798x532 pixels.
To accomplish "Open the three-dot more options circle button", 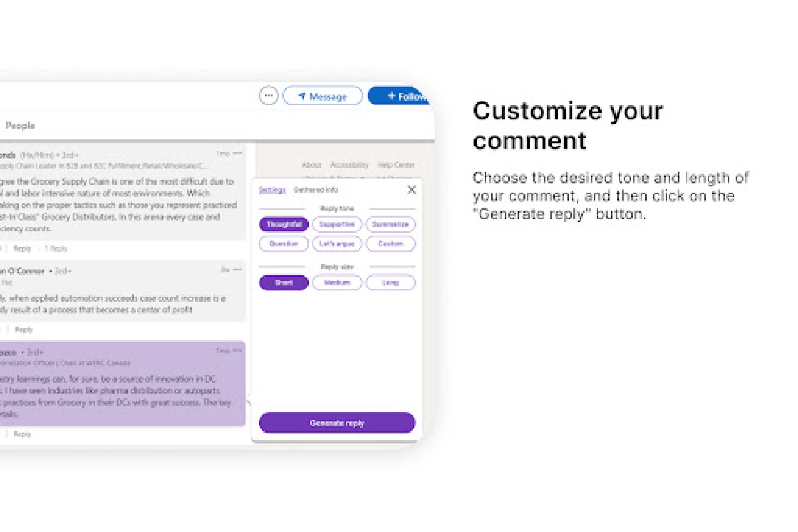I will tap(269, 96).
